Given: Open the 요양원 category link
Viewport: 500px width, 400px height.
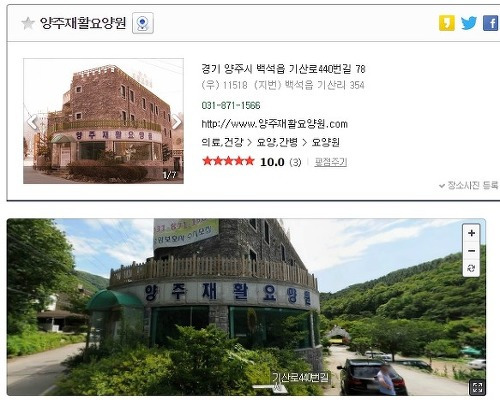Looking at the screenshot, I should (325, 142).
